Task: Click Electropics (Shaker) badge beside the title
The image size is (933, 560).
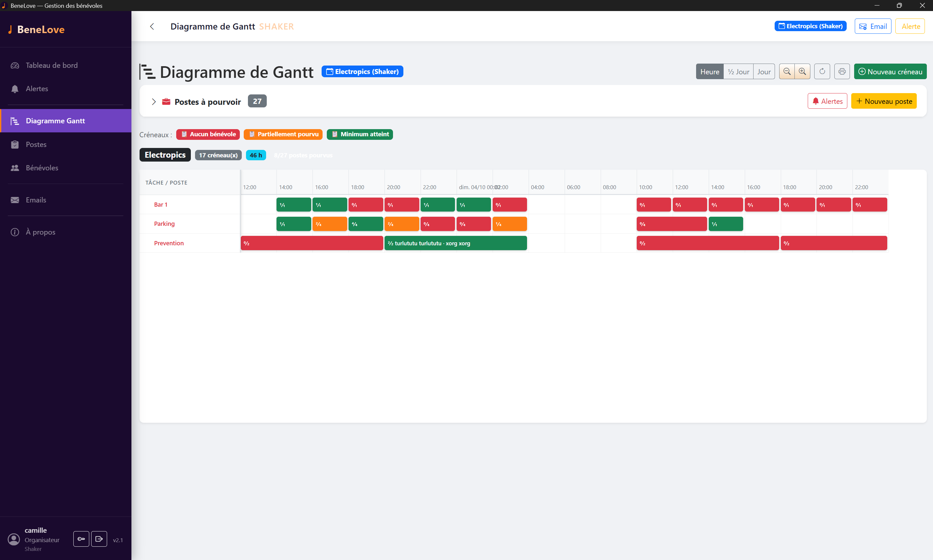Action: [x=362, y=72]
